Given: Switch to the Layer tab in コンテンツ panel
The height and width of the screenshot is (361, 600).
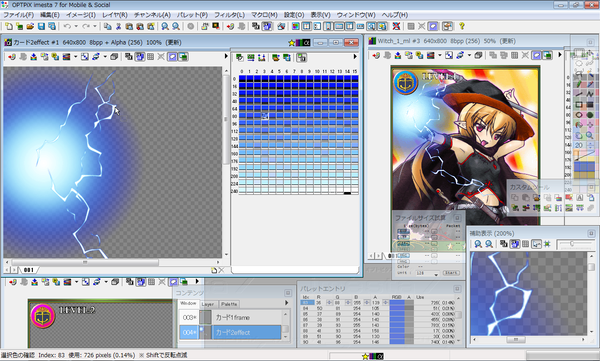Looking at the screenshot, I should 208,304.
